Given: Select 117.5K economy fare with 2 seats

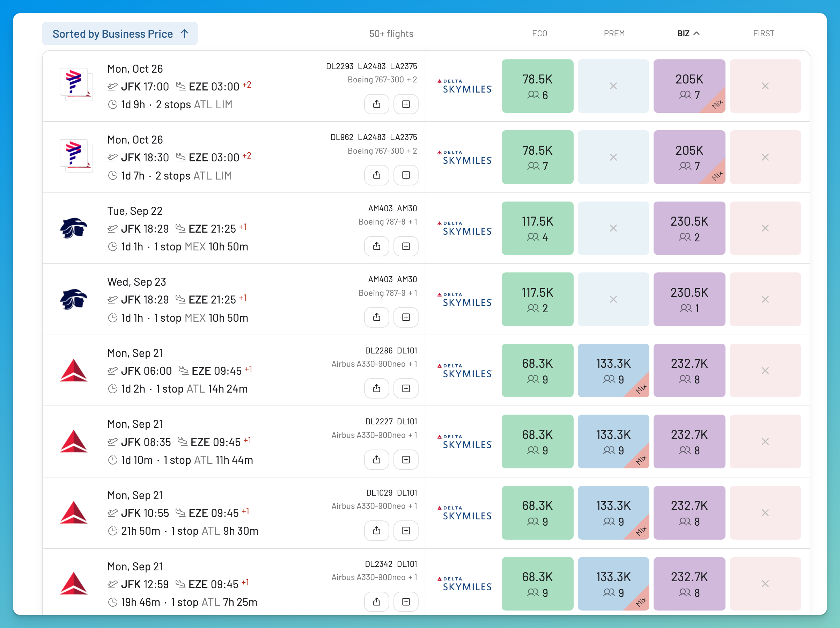Looking at the screenshot, I should [x=537, y=299].
